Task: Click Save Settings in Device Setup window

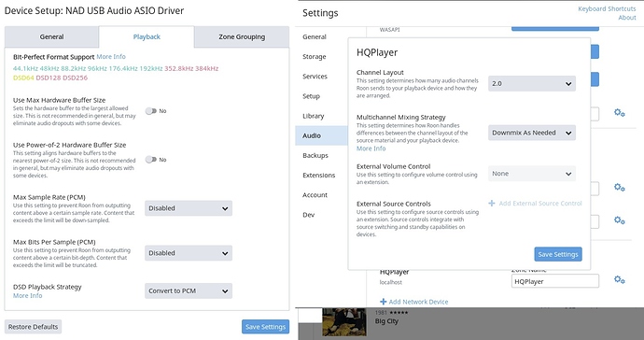Action: click(x=265, y=327)
